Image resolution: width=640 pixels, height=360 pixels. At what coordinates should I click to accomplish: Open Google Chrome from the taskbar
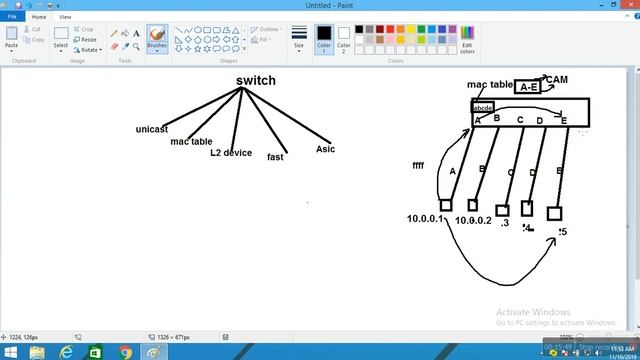pyautogui.click(x=125, y=352)
